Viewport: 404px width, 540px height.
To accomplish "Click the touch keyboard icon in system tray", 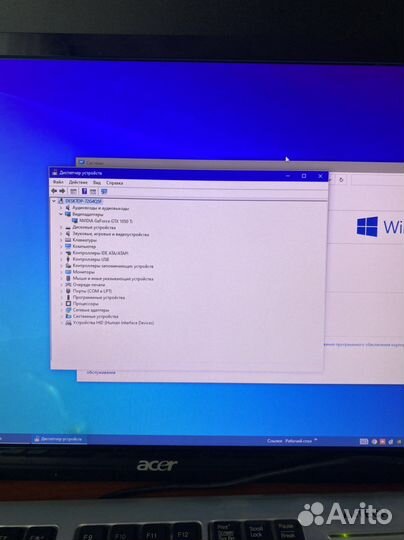I will 364,442.
